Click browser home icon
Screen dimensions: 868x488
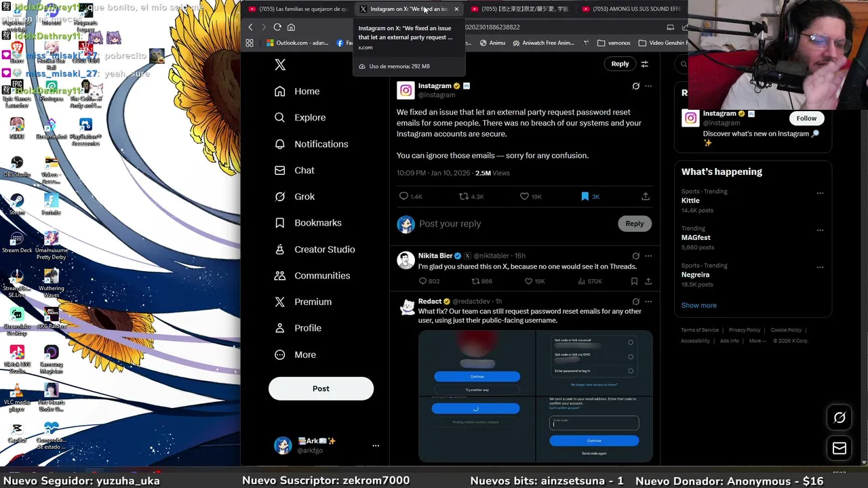291,27
